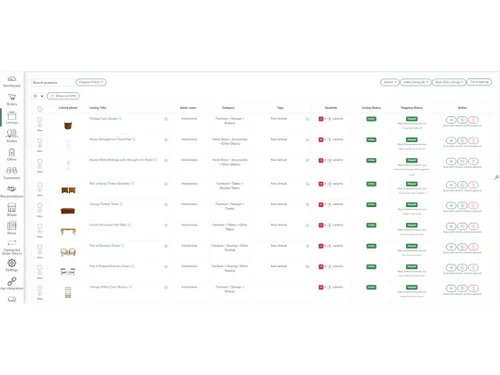Select checkbox for French Provincial Hall Table row
This screenshot has width=500, height=375.
pos(40,226)
